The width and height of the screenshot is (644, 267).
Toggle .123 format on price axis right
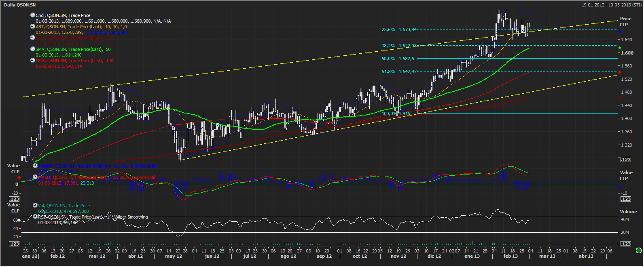626,160
